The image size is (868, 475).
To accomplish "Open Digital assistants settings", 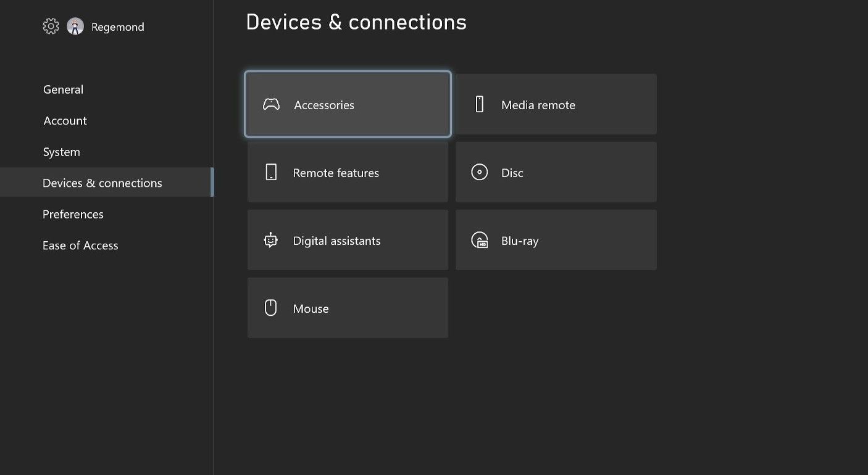I will (x=348, y=240).
